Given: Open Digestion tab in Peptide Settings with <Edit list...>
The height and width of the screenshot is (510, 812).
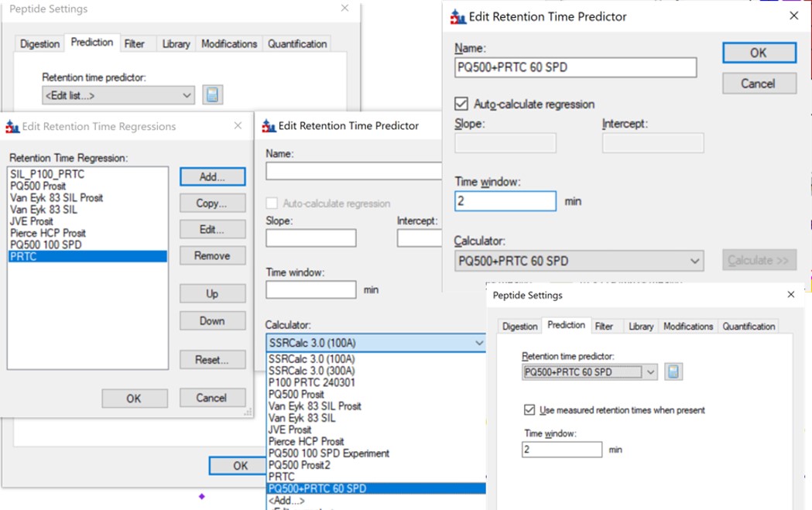Looking at the screenshot, I should [x=40, y=44].
